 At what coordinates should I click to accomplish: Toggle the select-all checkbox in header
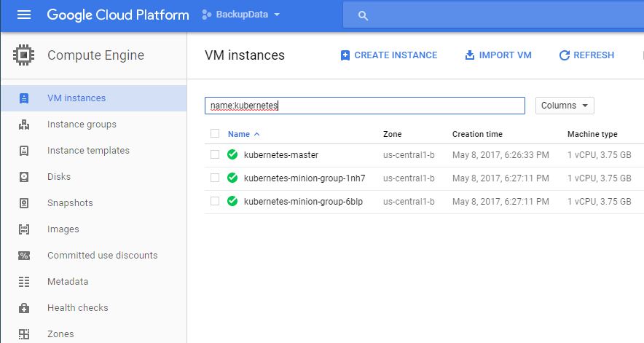pyautogui.click(x=215, y=133)
